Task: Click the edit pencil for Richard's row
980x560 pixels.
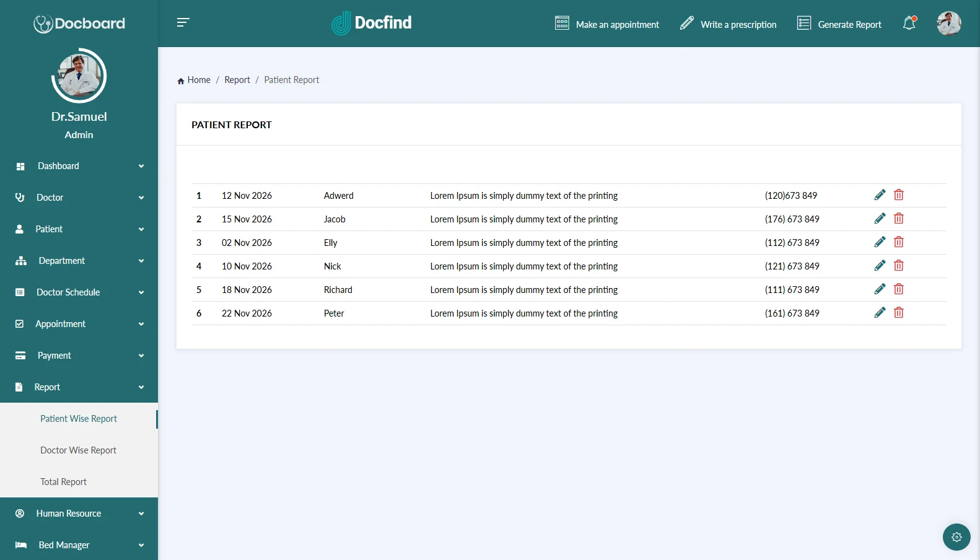Action: coord(880,289)
